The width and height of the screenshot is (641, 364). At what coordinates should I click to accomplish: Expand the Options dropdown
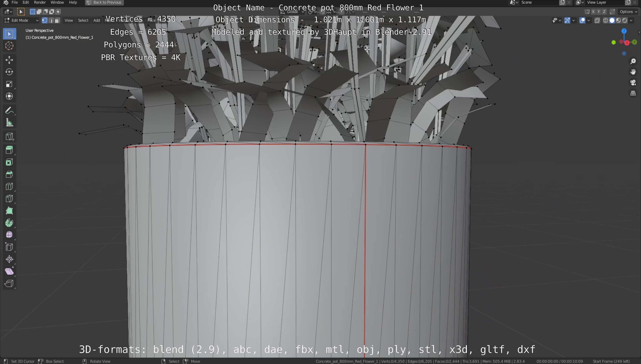click(x=628, y=12)
